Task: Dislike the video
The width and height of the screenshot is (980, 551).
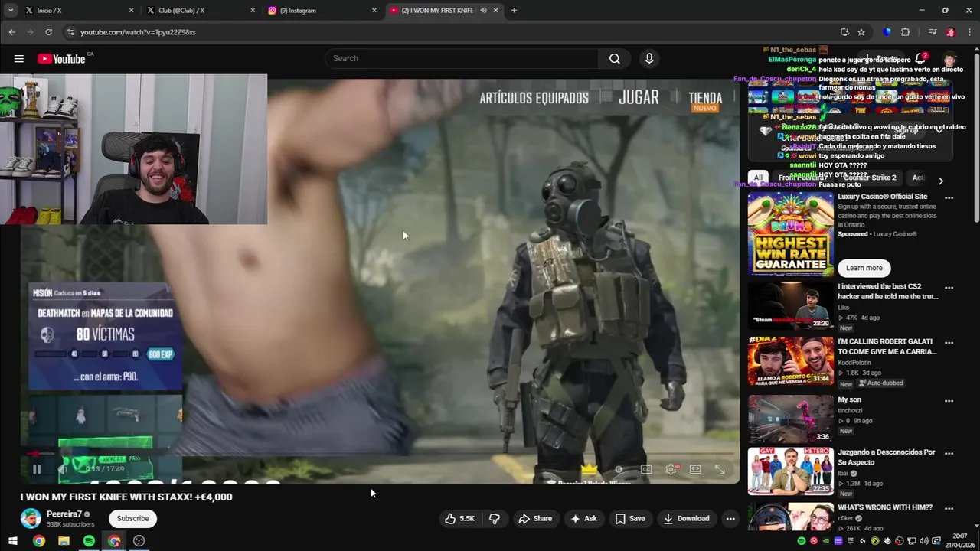Action: click(x=495, y=519)
